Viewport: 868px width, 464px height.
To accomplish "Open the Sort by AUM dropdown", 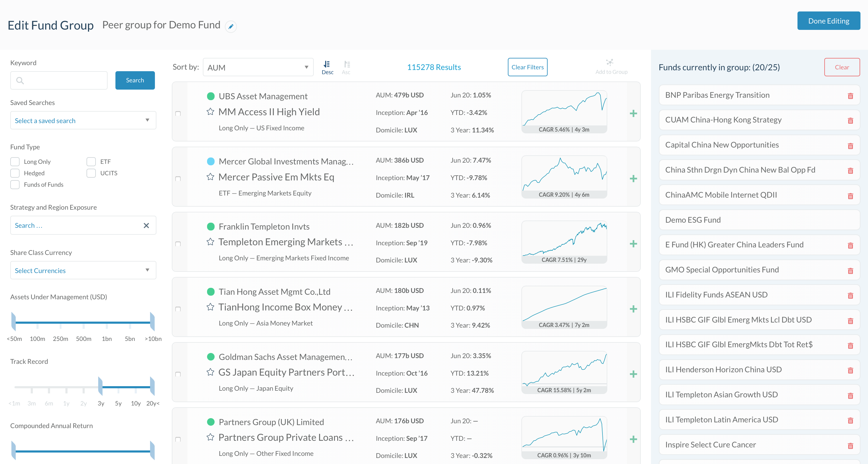I will [x=258, y=67].
